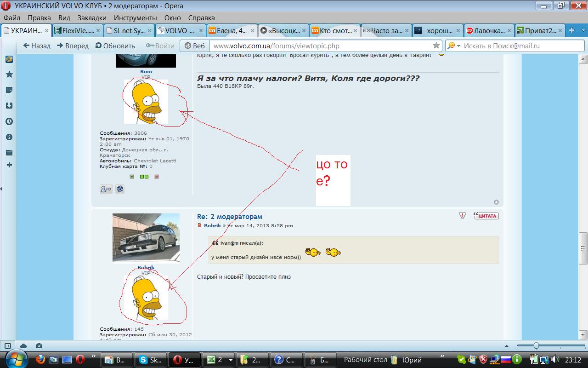Click the Mail @ icon in sidebar
The image size is (588, 368).
9,59
